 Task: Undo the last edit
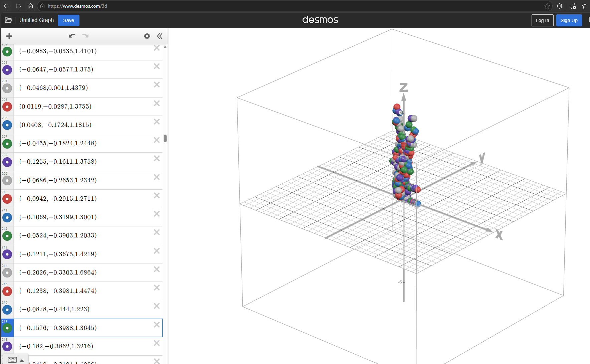coord(72,36)
